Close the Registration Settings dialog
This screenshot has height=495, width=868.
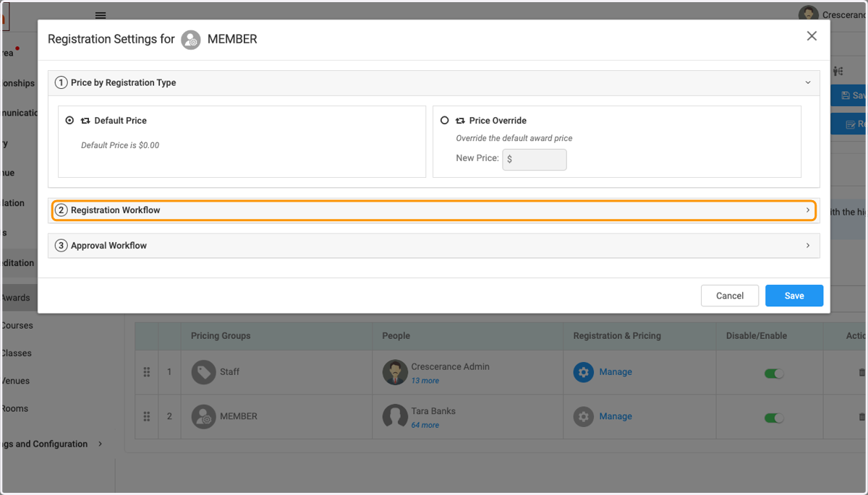click(x=812, y=36)
